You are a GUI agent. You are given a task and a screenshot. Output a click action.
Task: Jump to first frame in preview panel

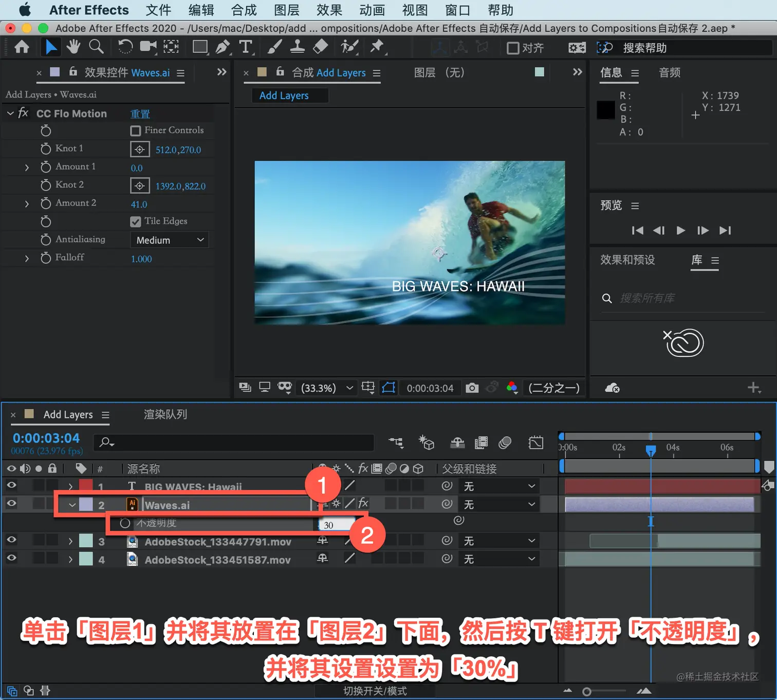(x=637, y=231)
